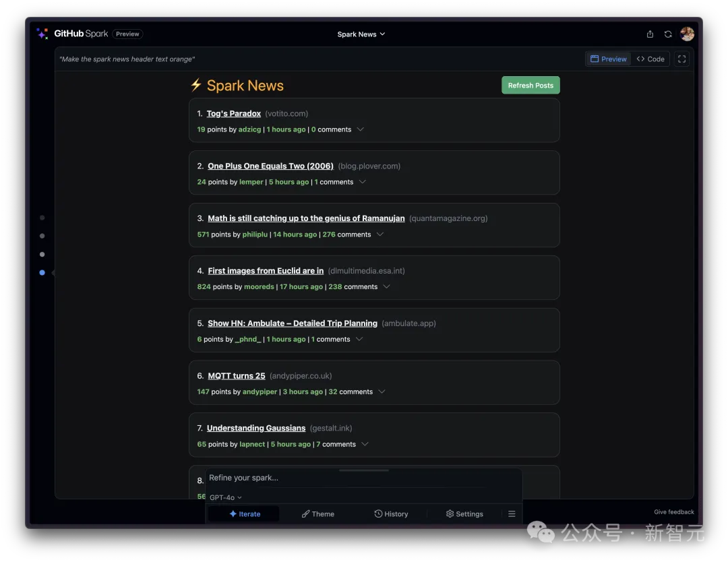Click the Refine your spark input field
This screenshot has height=562, width=728.
[363, 478]
